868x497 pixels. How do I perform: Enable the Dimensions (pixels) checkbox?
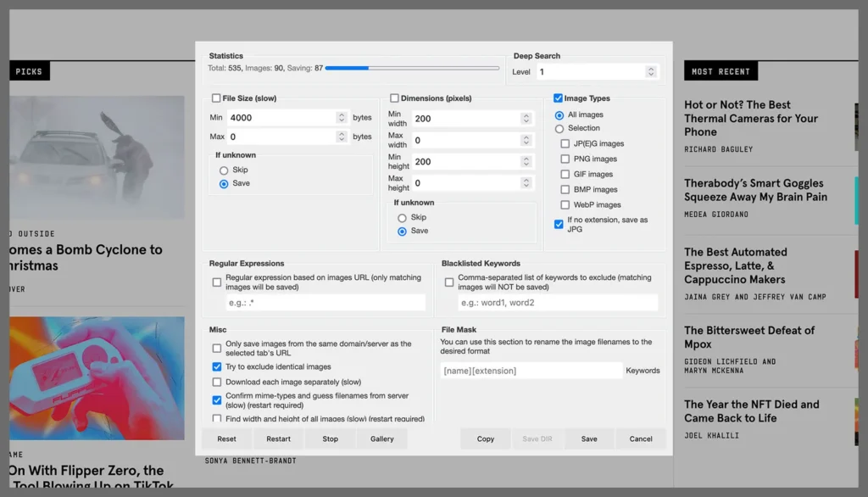tap(394, 98)
